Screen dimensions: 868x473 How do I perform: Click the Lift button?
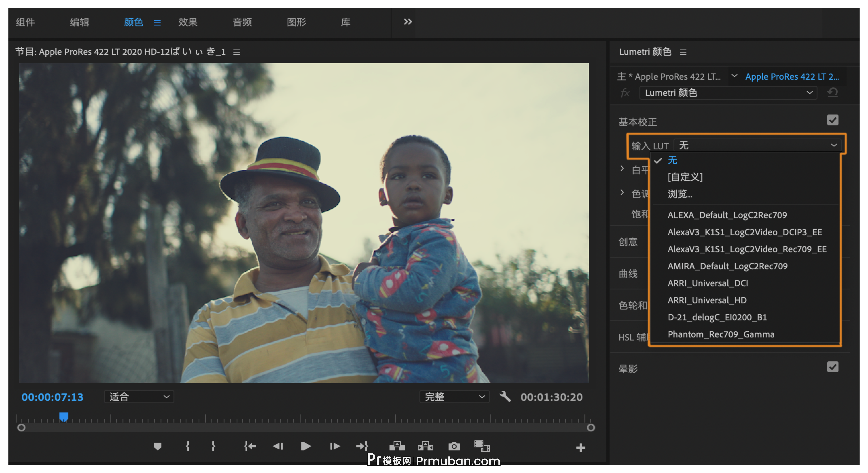[397, 446]
